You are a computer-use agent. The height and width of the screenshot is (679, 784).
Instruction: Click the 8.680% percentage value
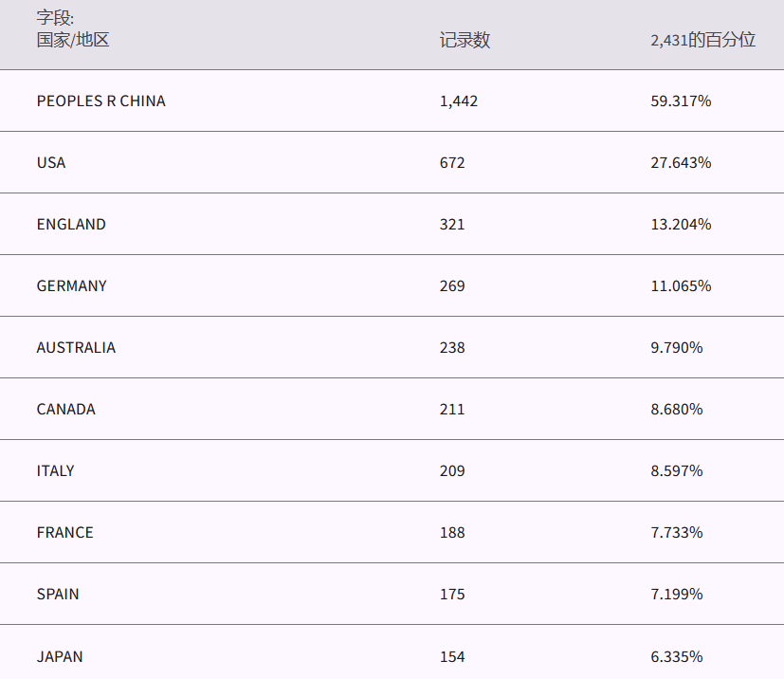(x=677, y=409)
